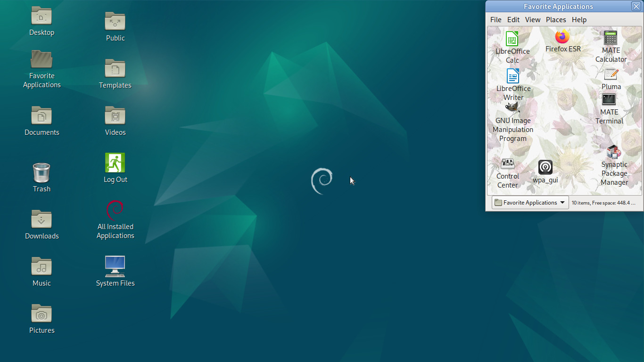Select the Desktop folder icon
This screenshot has width=644, height=362.
[41, 16]
